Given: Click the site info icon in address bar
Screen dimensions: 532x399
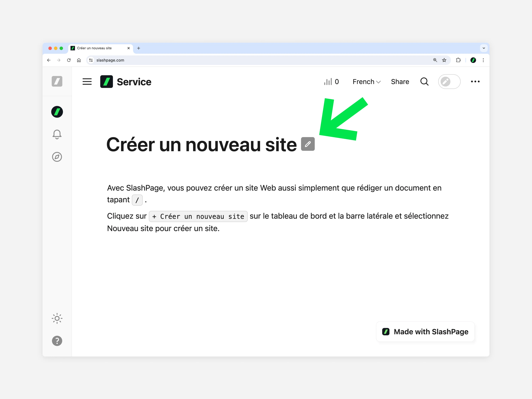Looking at the screenshot, I should [91, 60].
